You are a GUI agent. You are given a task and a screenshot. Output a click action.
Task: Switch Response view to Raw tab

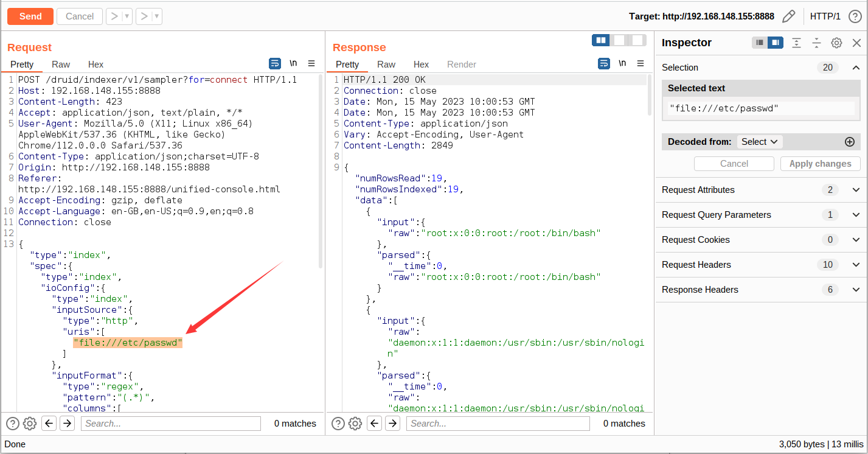(386, 65)
